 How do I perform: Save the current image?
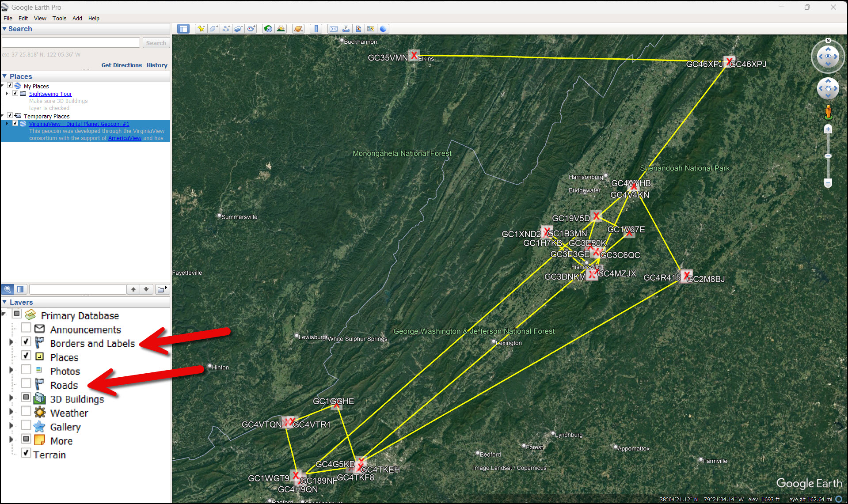coord(358,29)
